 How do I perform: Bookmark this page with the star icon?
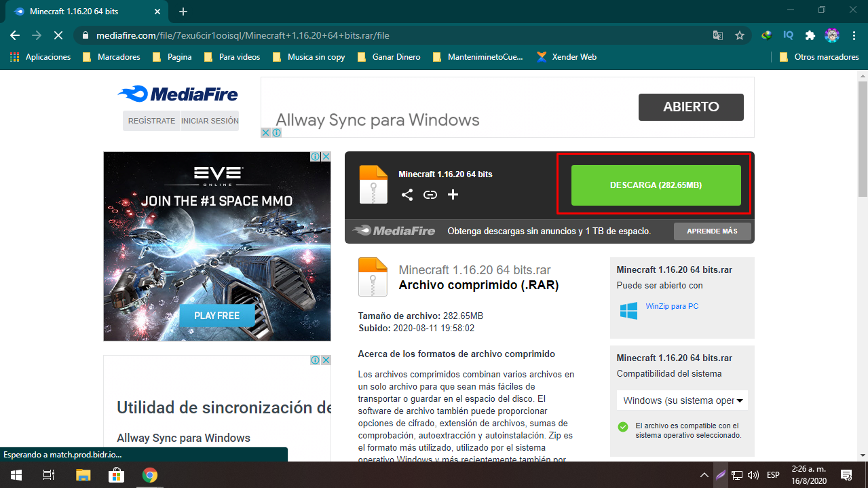tap(740, 35)
